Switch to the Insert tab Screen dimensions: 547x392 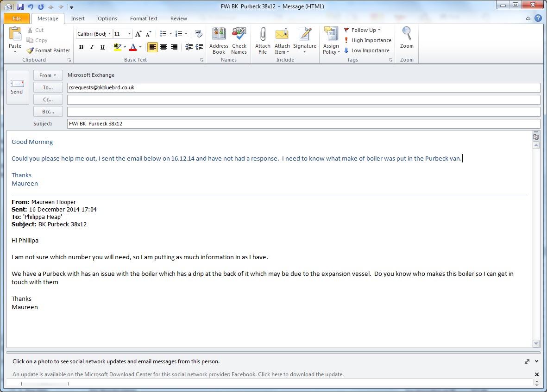(78, 19)
